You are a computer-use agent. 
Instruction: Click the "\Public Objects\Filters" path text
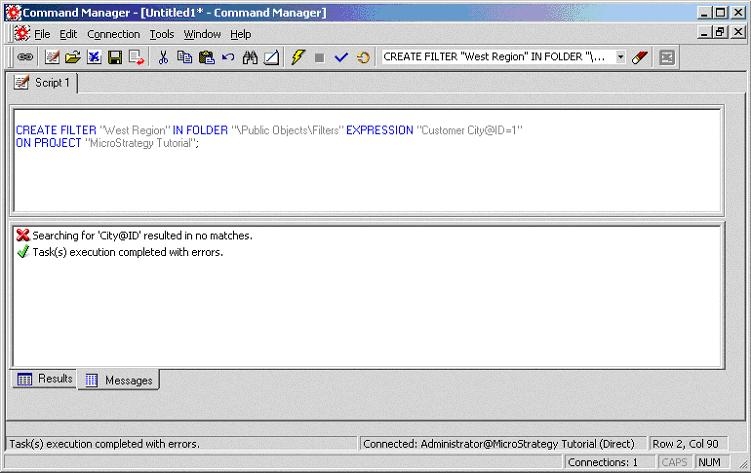pyautogui.click(x=287, y=130)
